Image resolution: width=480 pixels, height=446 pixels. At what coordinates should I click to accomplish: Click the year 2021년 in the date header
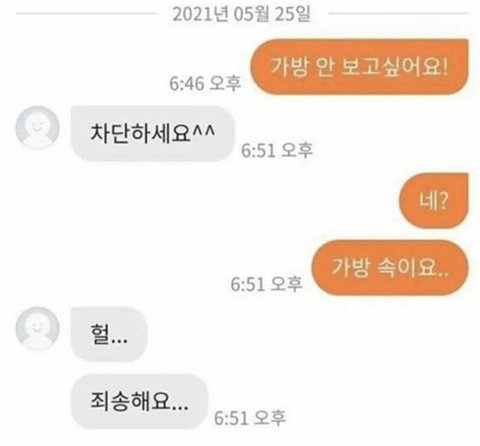pos(201,14)
